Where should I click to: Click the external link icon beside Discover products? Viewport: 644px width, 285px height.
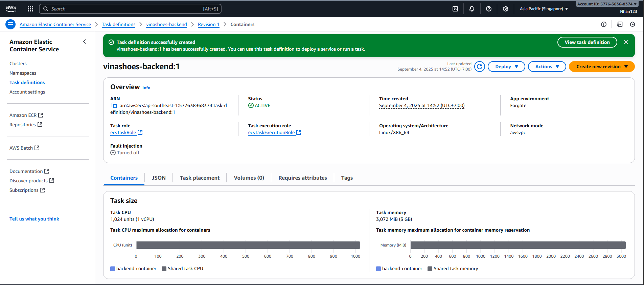tap(52, 181)
